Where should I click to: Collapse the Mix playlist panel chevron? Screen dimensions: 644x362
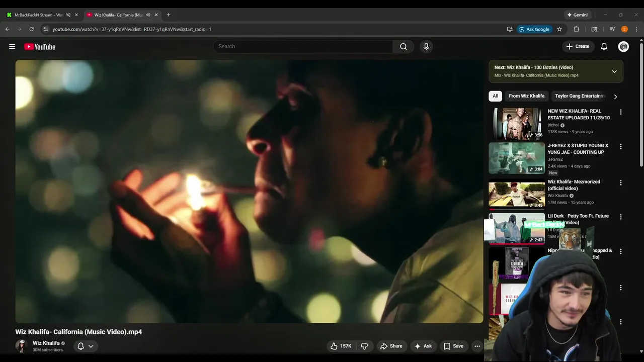coord(614,71)
